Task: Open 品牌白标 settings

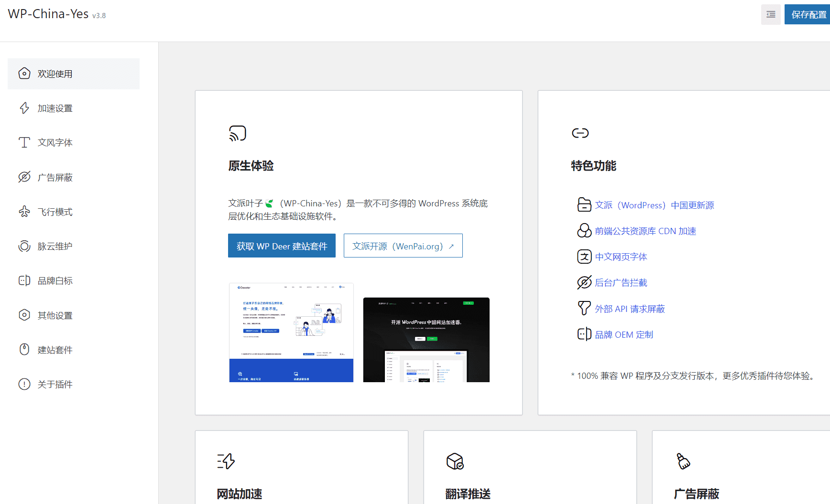Action: click(x=74, y=280)
